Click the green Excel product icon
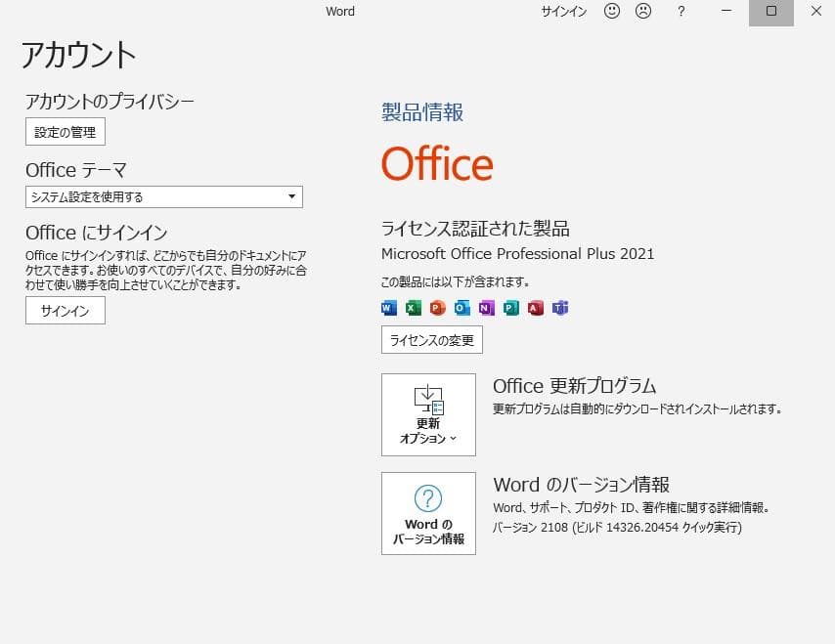 coord(414,309)
